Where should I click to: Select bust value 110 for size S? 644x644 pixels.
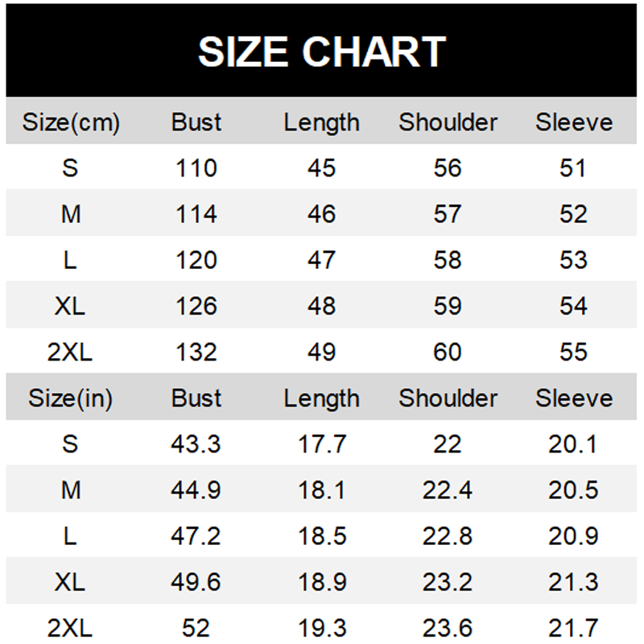tap(196, 168)
